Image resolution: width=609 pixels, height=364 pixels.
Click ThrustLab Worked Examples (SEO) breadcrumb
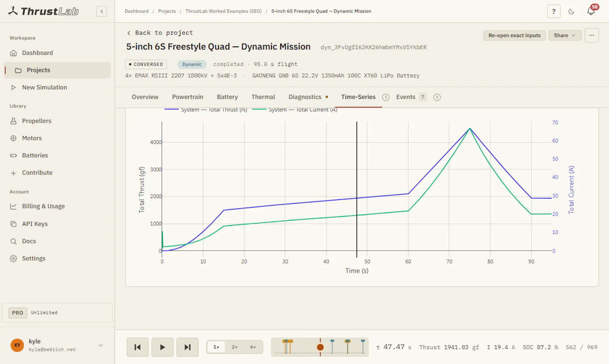[223, 11]
